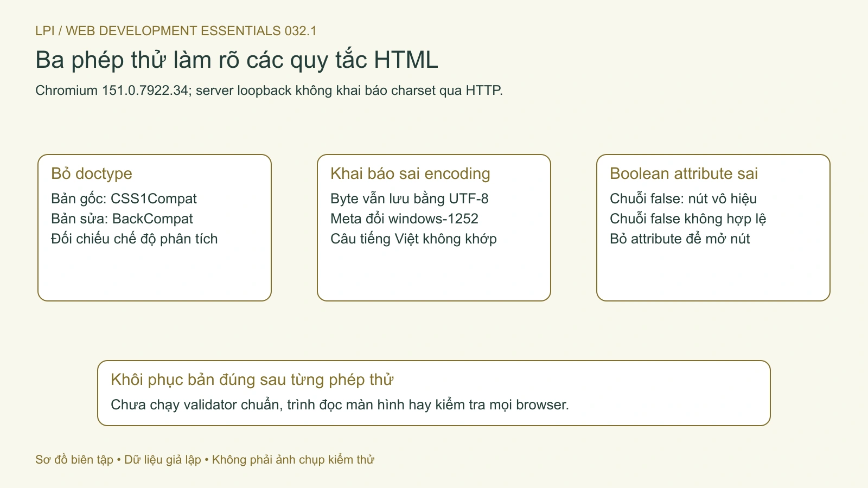Select the line starting "Chưa chạy validator chuẩn"
Viewport: 868px width, 488px height.
[340, 404]
